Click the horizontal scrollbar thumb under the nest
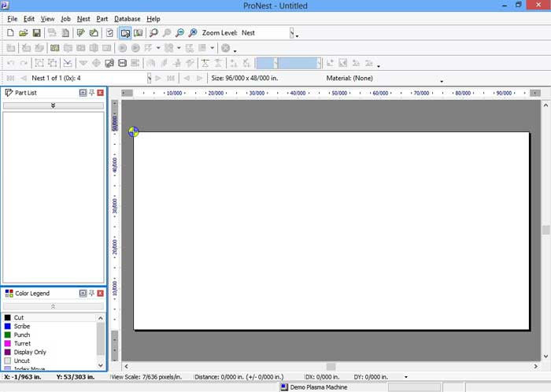The image size is (551, 392). pyautogui.click(x=331, y=366)
